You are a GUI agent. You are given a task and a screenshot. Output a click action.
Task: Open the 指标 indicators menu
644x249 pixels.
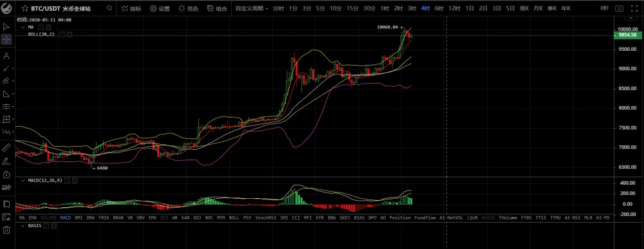131,8
